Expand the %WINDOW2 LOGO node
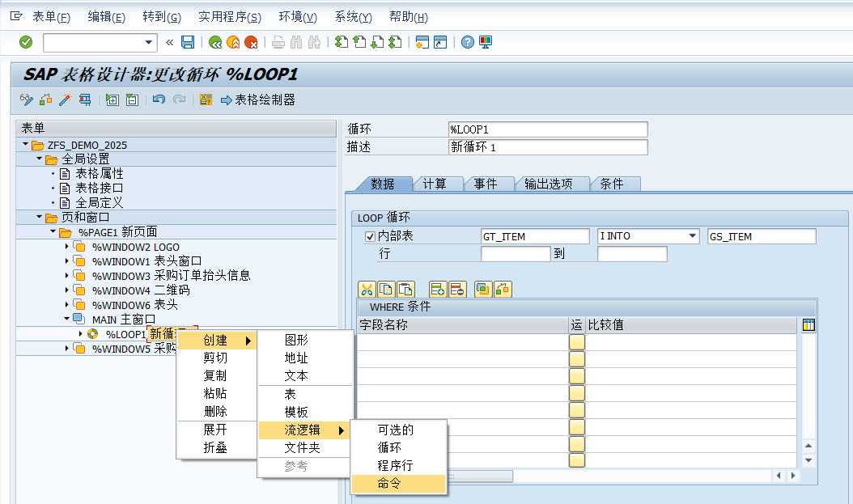The width and height of the screenshot is (853, 504). pyautogui.click(x=67, y=246)
